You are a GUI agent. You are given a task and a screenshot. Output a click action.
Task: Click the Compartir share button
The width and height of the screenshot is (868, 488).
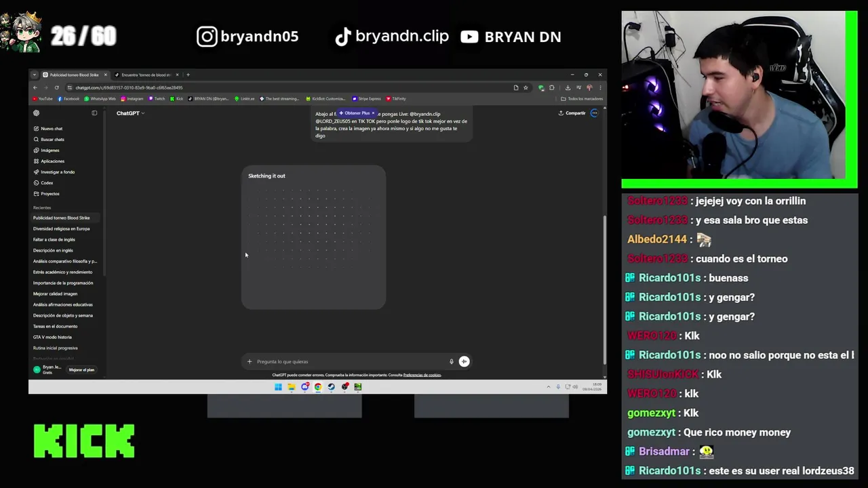pos(572,113)
